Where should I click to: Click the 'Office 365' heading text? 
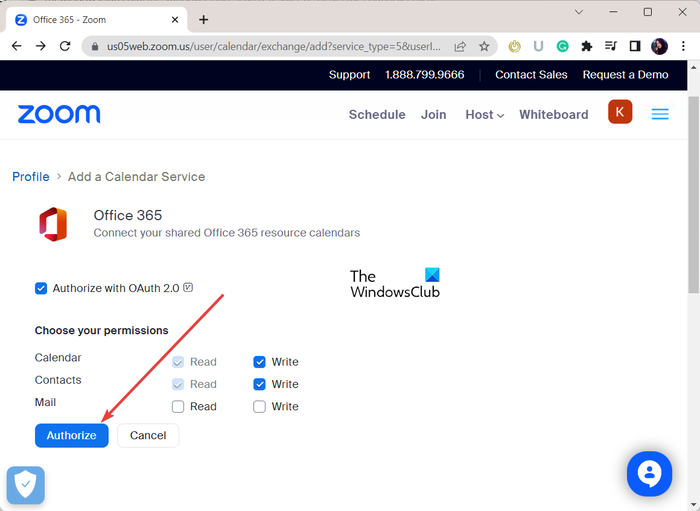pyautogui.click(x=128, y=215)
